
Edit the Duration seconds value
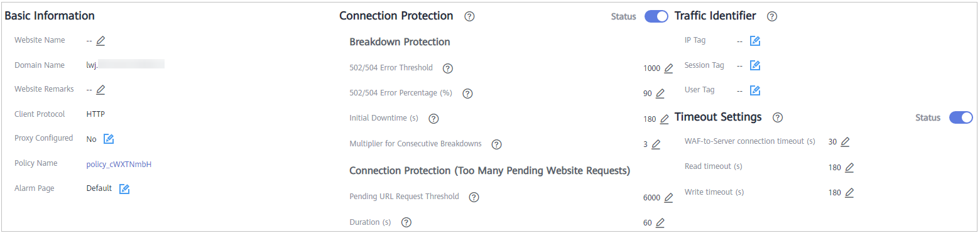pyautogui.click(x=660, y=223)
